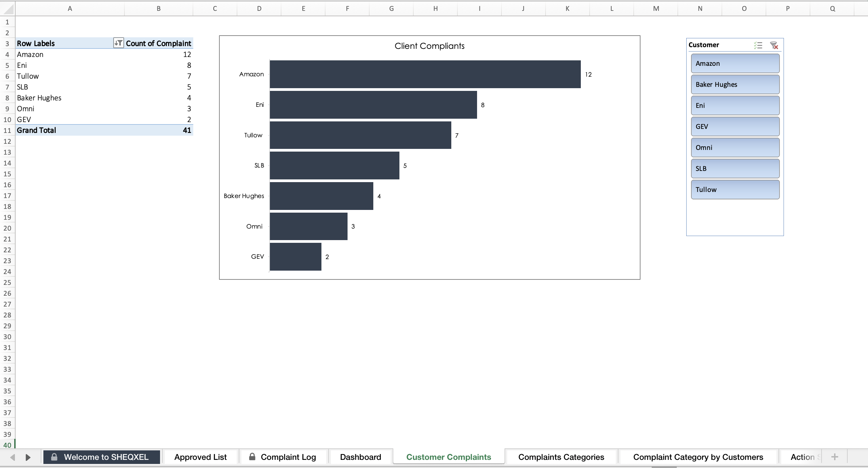
Task: Filter slicer by Amazon
Action: coord(735,63)
